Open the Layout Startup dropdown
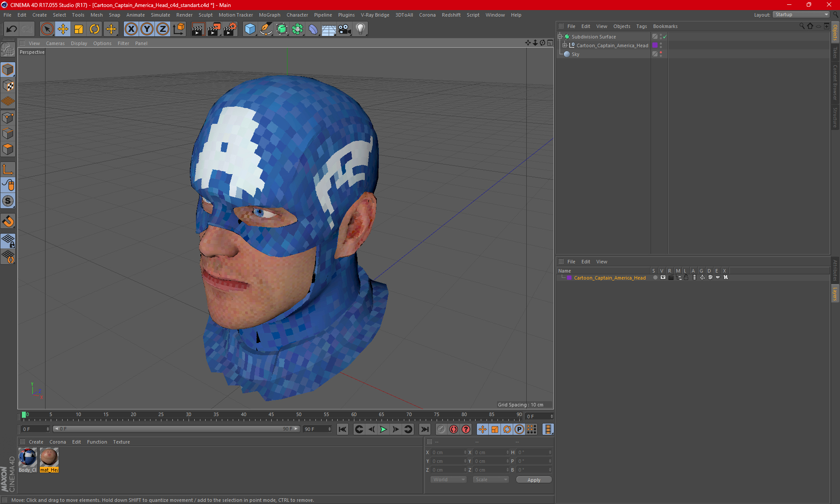The height and width of the screenshot is (504, 840). pyautogui.click(x=801, y=14)
